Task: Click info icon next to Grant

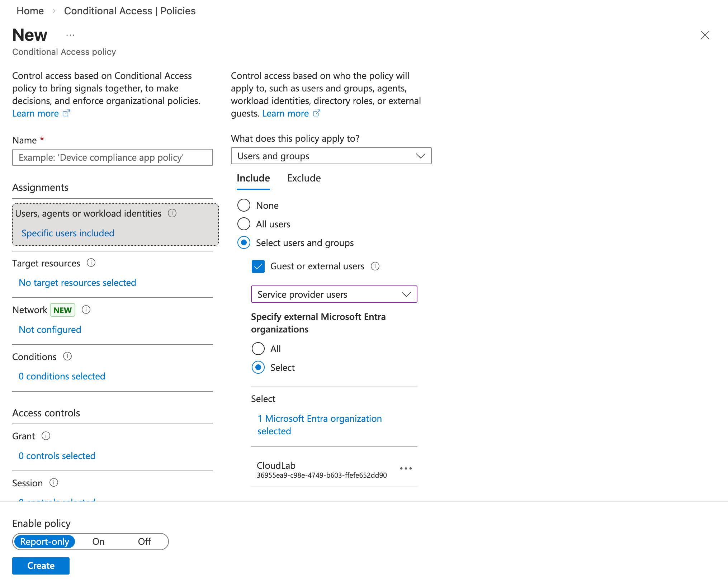Action: point(46,436)
